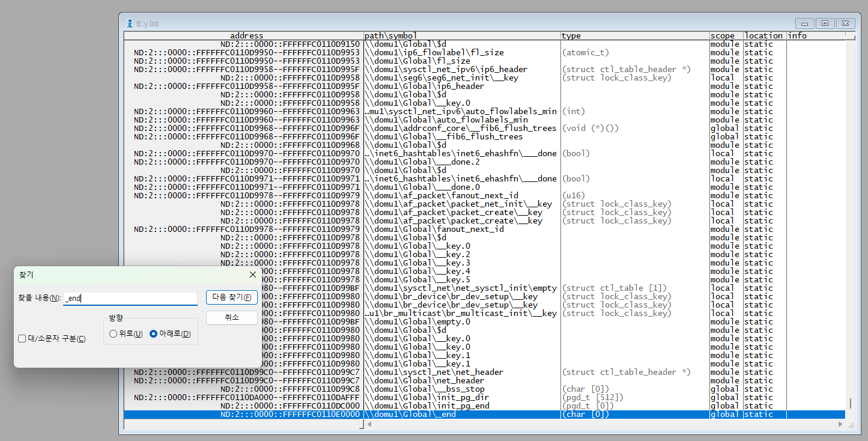Maximize the B::y.list window
This screenshot has width=868, height=441.
(x=825, y=23)
